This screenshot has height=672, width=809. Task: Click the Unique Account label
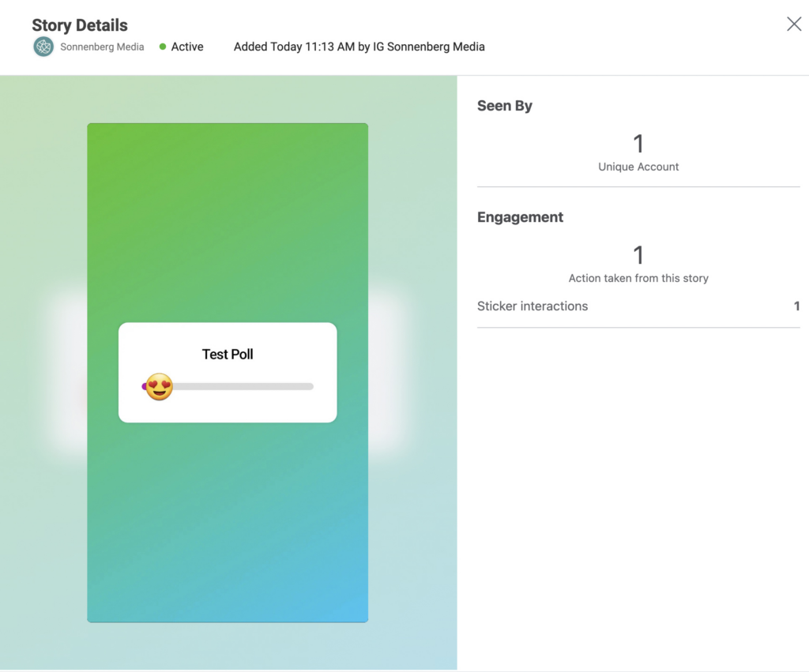coord(638,167)
